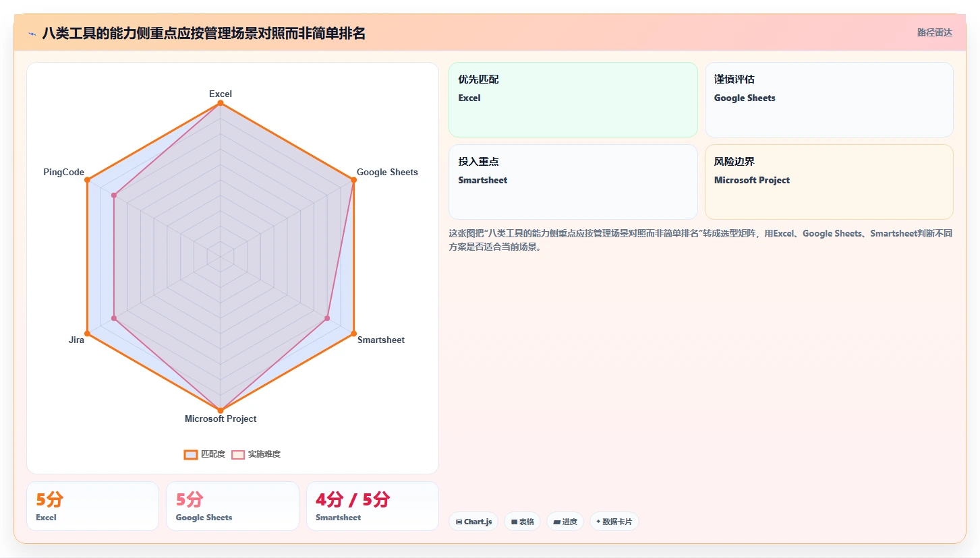This screenshot has height=558, width=980.
Task: Click the orange data point at Jira vertex
Action: click(87, 334)
